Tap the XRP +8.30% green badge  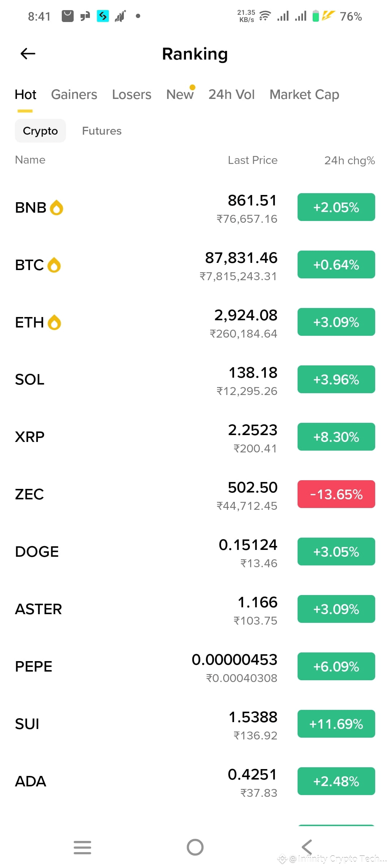click(x=336, y=437)
